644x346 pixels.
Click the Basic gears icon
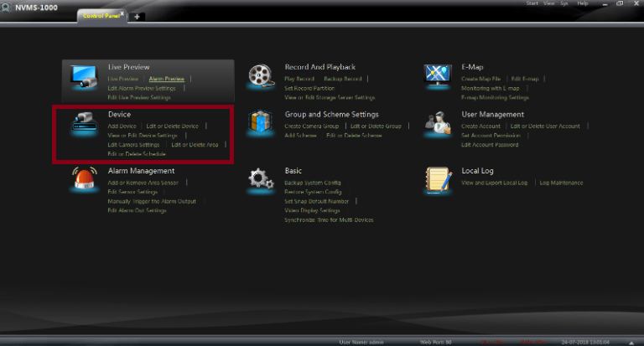click(x=261, y=180)
